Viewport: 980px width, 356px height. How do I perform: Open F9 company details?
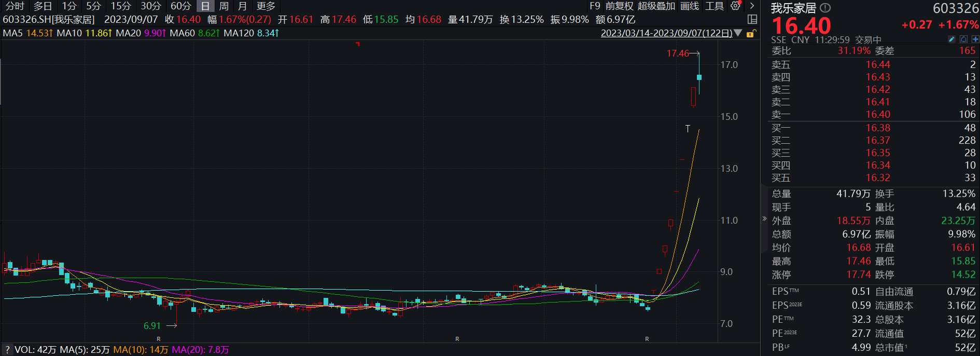595,6
